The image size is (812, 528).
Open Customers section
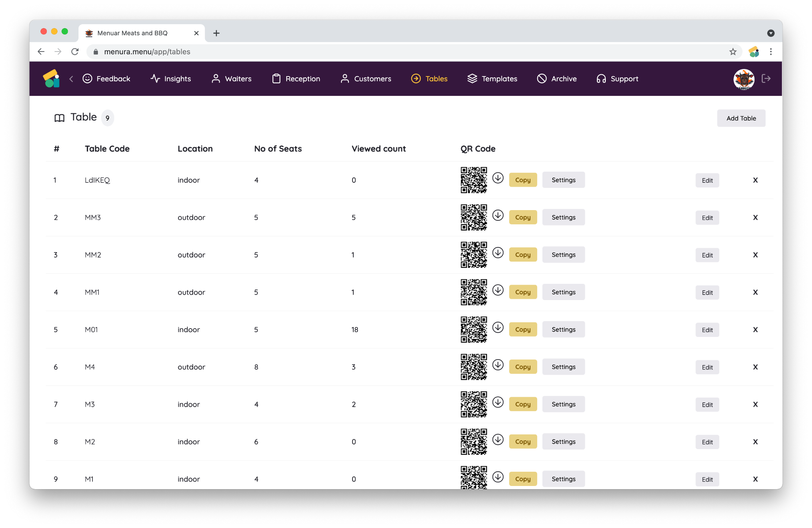pyautogui.click(x=366, y=78)
